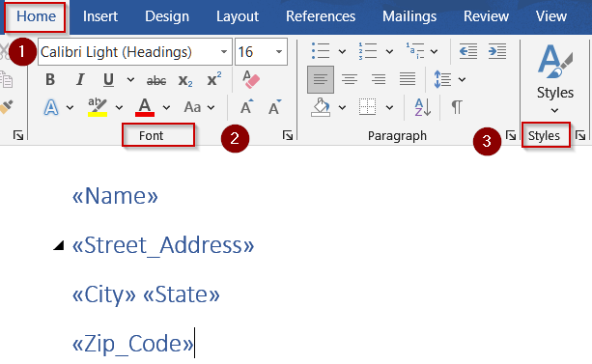Open the Review tab
Image resolution: width=592 pixels, height=364 pixels.
[486, 16]
